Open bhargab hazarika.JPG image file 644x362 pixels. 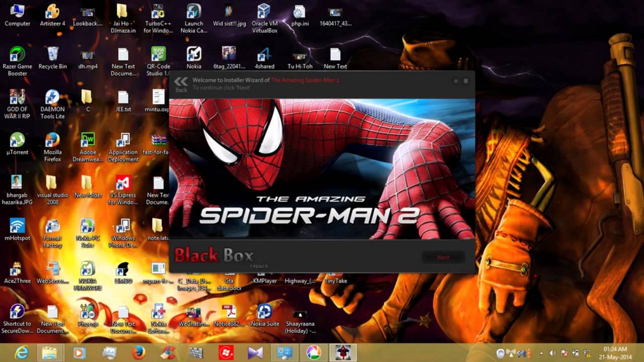[x=18, y=190]
